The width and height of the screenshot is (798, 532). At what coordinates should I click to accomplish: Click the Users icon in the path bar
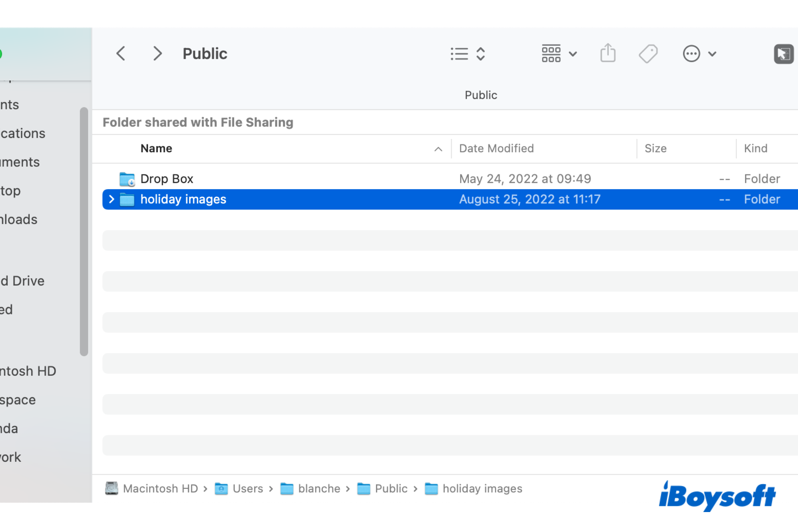(x=221, y=488)
